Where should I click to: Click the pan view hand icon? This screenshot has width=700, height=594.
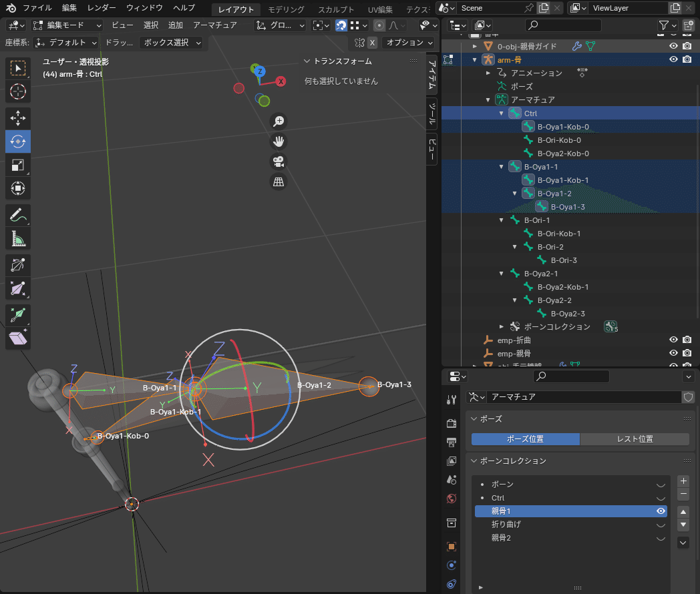click(x=279, y=141)
